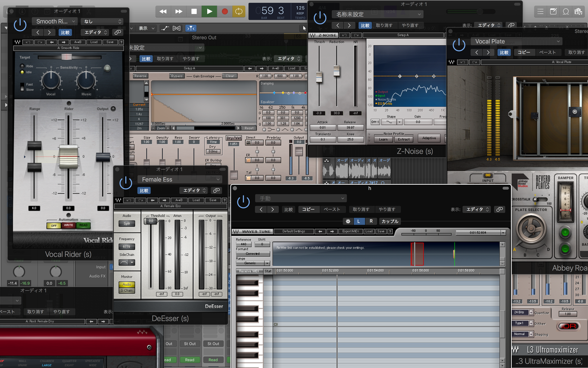The width and height of the screenshot is (588, 368).
Task: Open the media browser icon in top toolbar
Action: [x=578, y=11]
